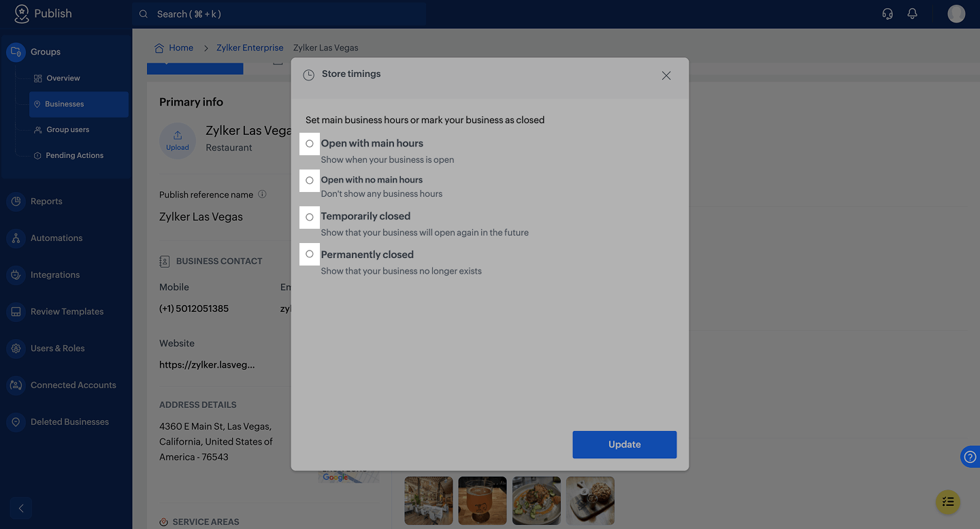Focus the Search input field

(279, 14)
